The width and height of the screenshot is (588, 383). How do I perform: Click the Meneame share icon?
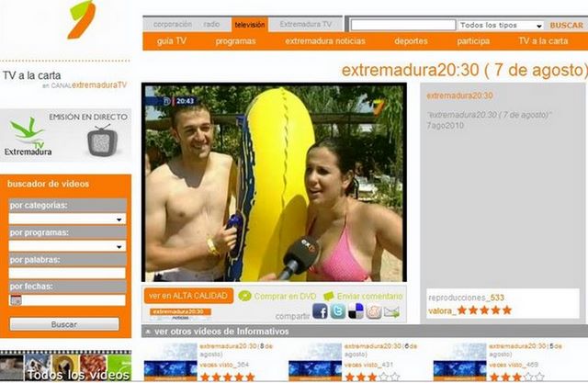tap(374, 311)
